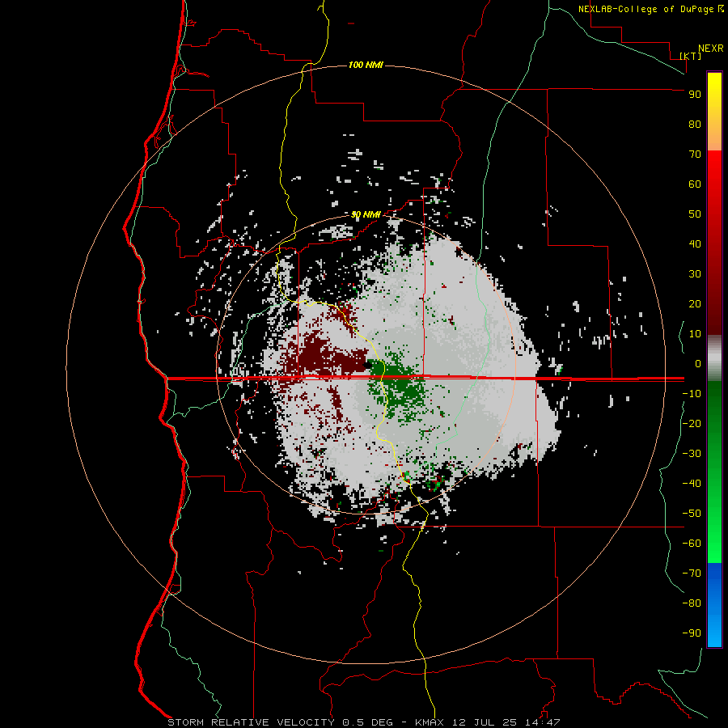Click the 20 value on velocity scale

[x=695, y=304]
